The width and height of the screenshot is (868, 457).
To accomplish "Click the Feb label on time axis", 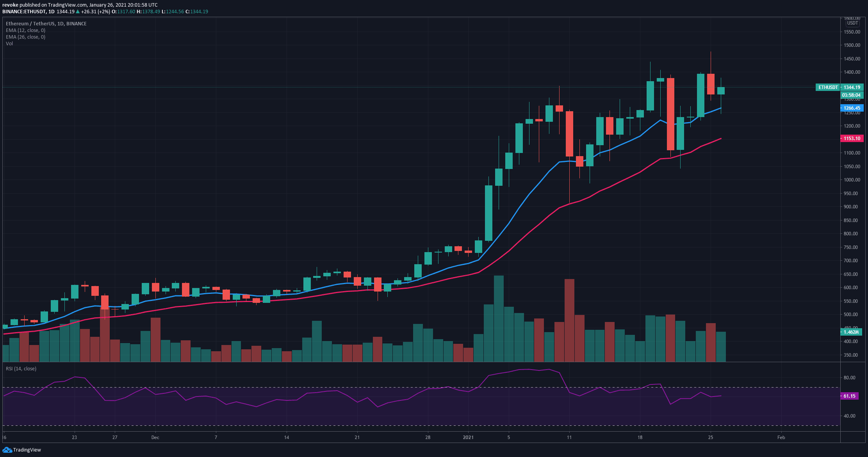I will (x=781, y=437).
